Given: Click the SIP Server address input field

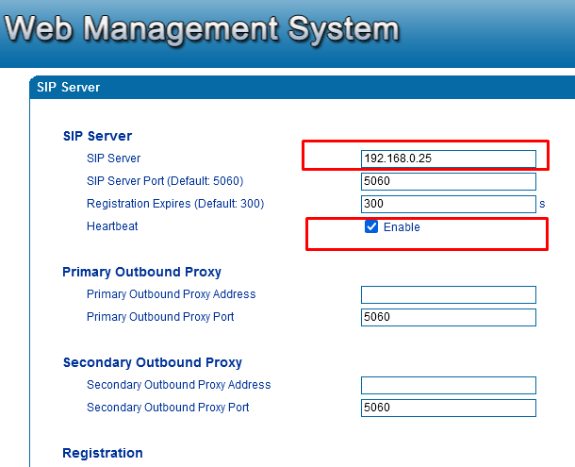Looking at the screenshot, I should tap(448, 158).
